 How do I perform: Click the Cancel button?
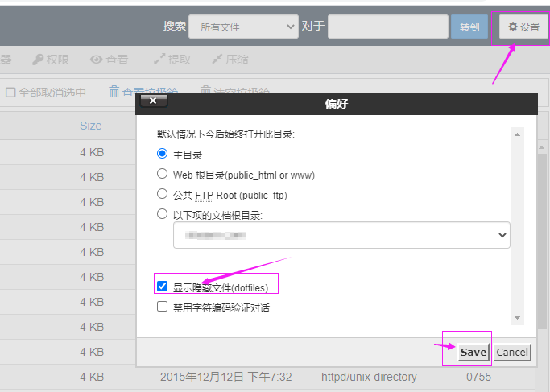point(512,352)
